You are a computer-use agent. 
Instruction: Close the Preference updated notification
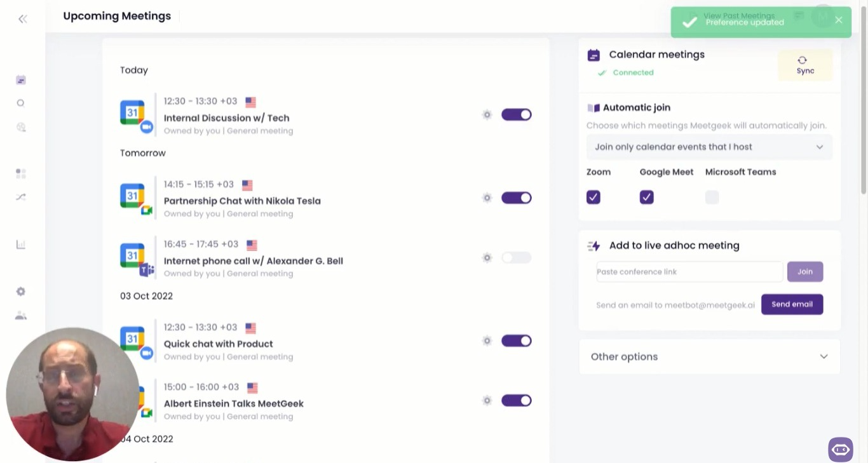(839, 20)
